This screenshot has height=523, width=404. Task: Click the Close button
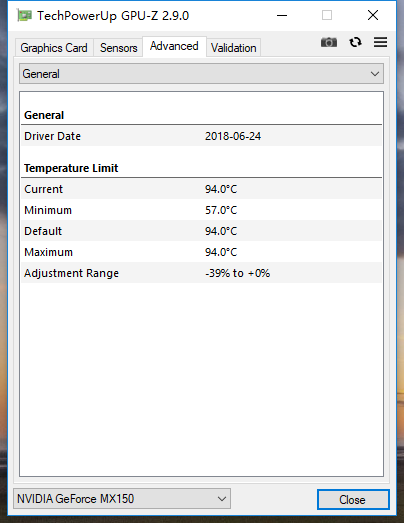(x=353, y=499)
